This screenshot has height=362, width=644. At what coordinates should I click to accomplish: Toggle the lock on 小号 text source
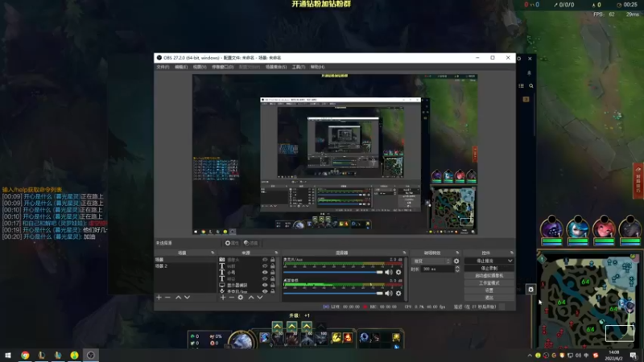coord(272,272)
